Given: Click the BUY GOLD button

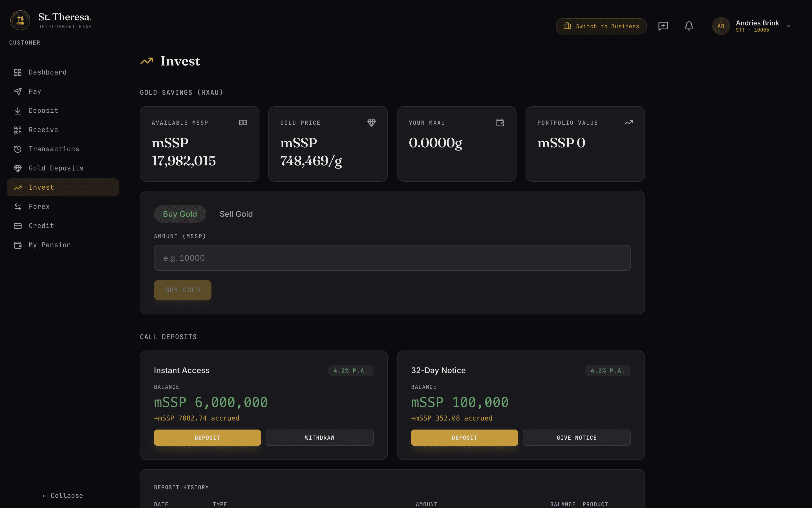Looking at the screenshot, I should 182,290.
